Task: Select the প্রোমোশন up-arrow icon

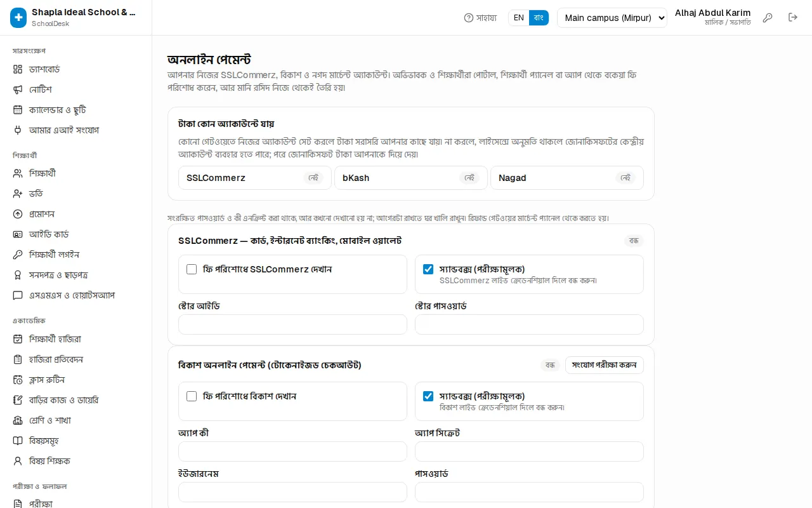Action: [x=18, y=214]
